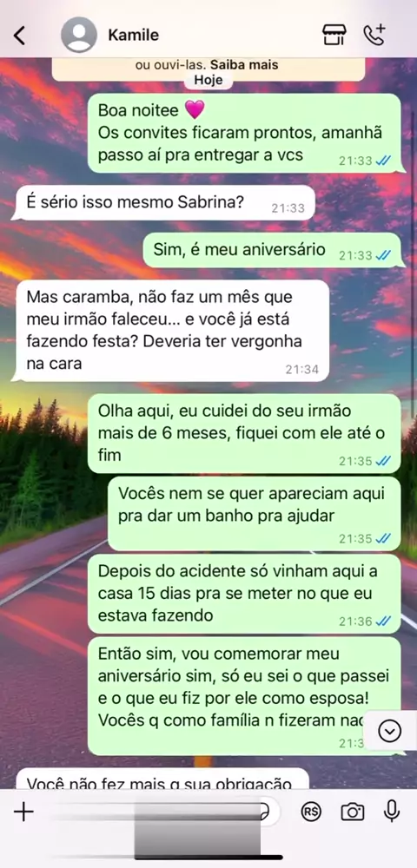This screenshot has width=417, height=868.
Task: Select the 'Sim, é meu aniversário' message
Action: 272,250
